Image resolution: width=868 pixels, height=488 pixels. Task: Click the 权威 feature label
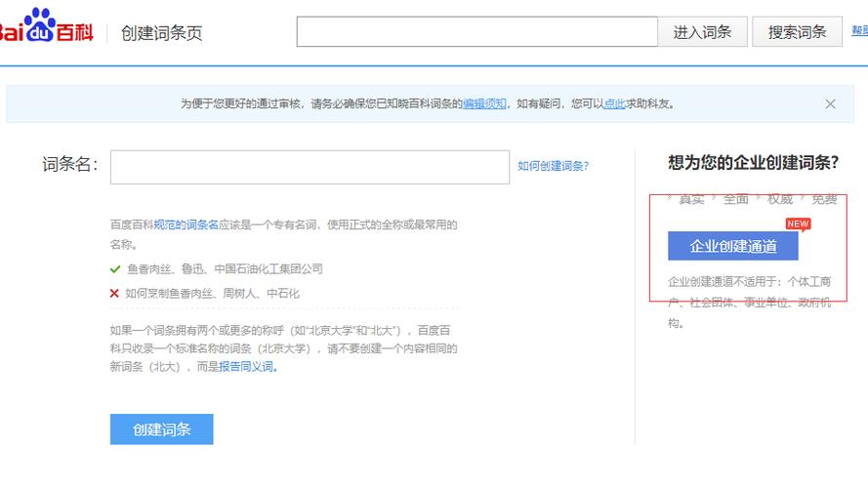[780, 199]
